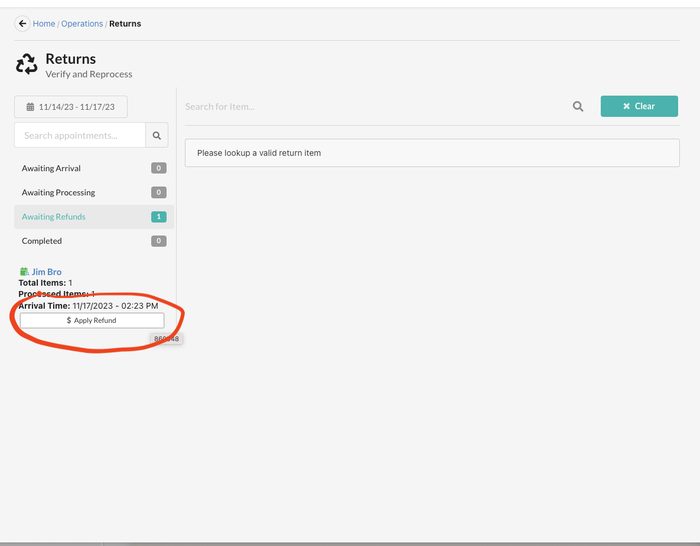Focus the Search for item field
This screenshot has width=700, height=546.
[x=375, y=107]
